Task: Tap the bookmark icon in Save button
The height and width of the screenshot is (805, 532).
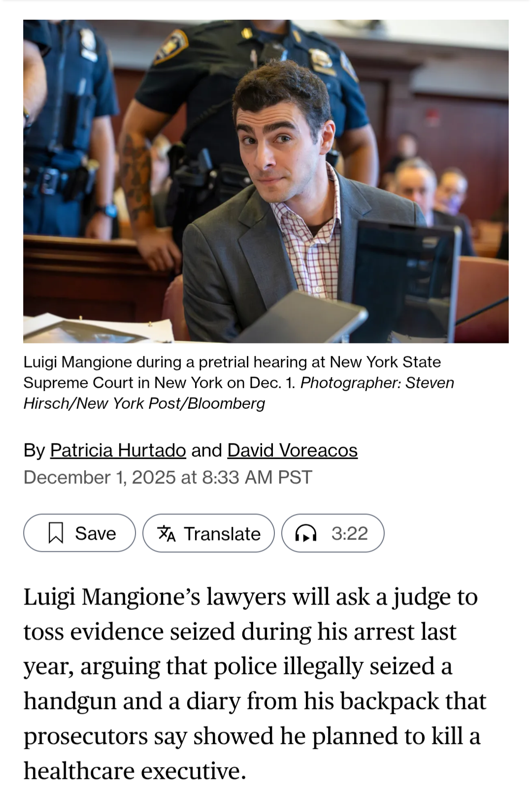Action: click(56, 533)
